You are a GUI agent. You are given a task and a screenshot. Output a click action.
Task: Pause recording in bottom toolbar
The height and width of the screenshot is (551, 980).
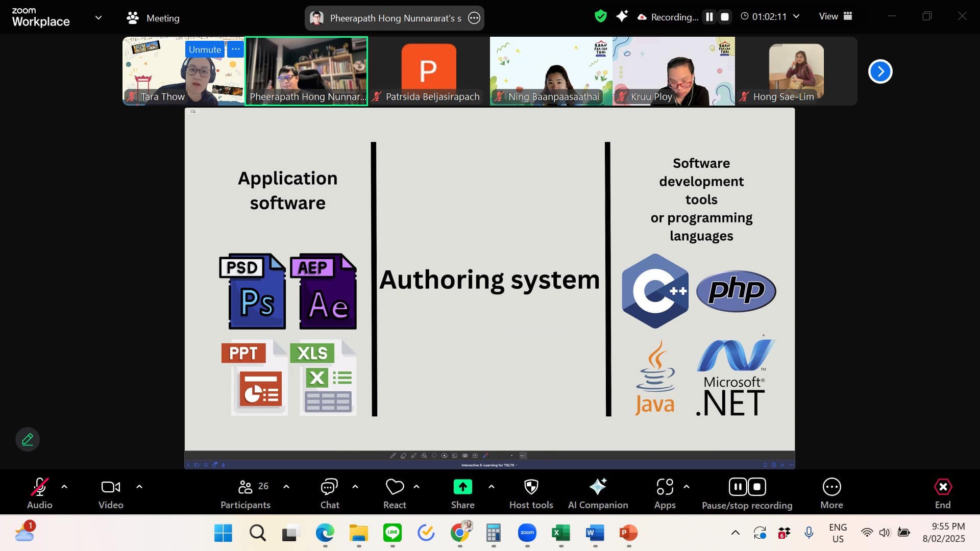738,487
